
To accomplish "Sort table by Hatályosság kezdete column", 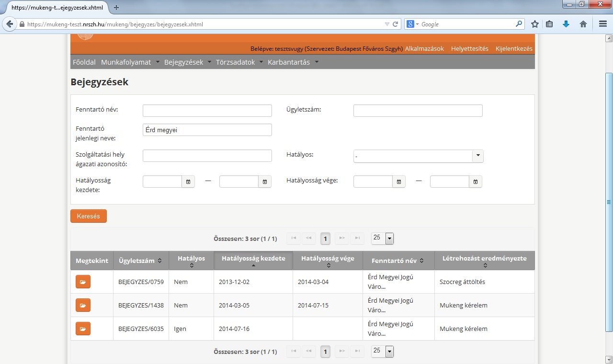I will (x=253, y=261).
